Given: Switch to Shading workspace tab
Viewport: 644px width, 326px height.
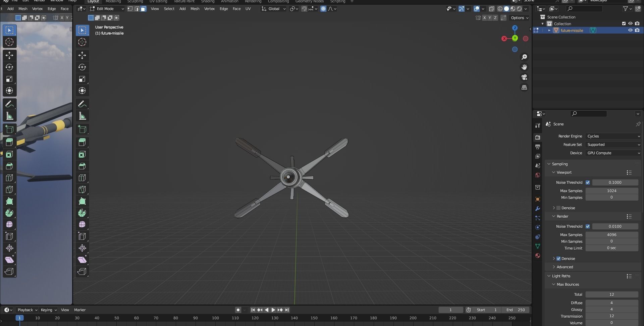Looking at the screenshot, I should (x=208, y=1).
